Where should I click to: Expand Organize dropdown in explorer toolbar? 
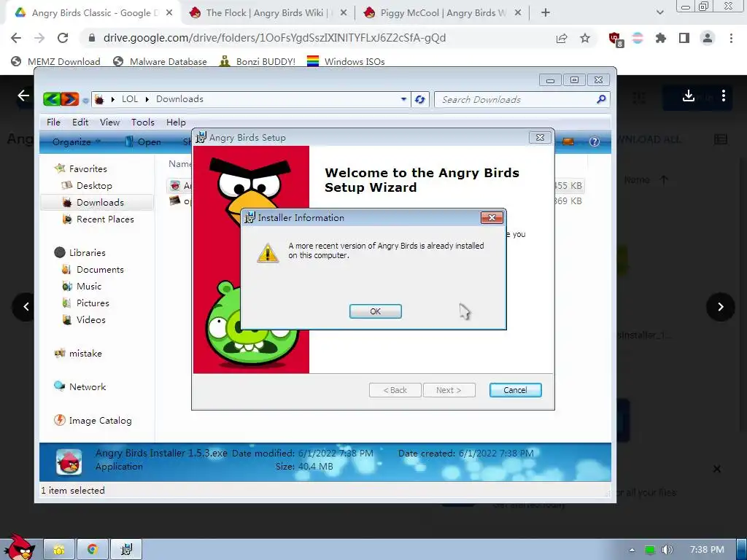tap(76, 142)
